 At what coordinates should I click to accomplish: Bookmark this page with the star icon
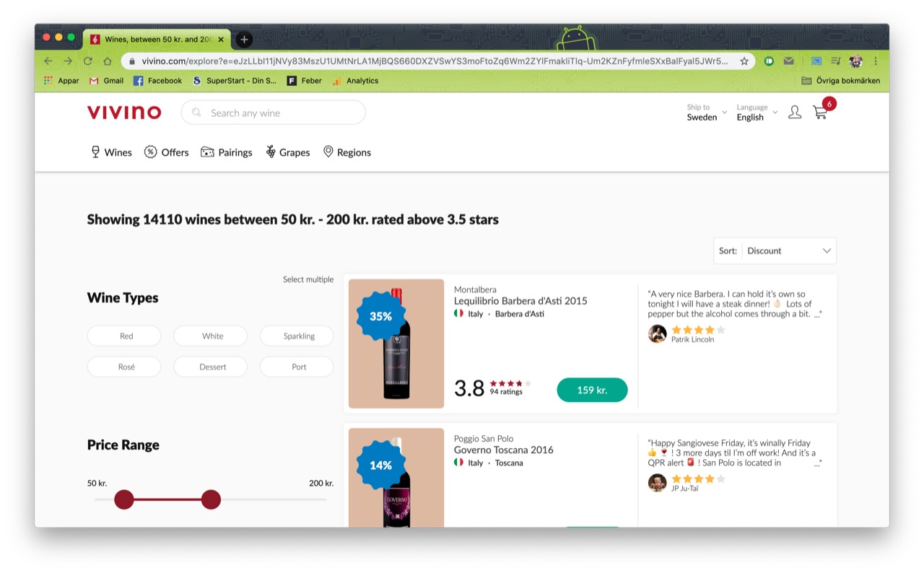point(744,61)
